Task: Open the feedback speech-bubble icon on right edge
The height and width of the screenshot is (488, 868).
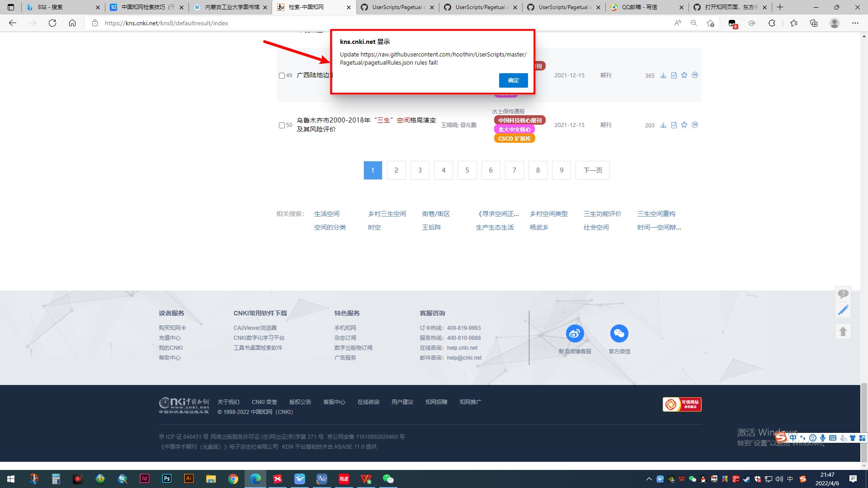Action: [843, 294]
